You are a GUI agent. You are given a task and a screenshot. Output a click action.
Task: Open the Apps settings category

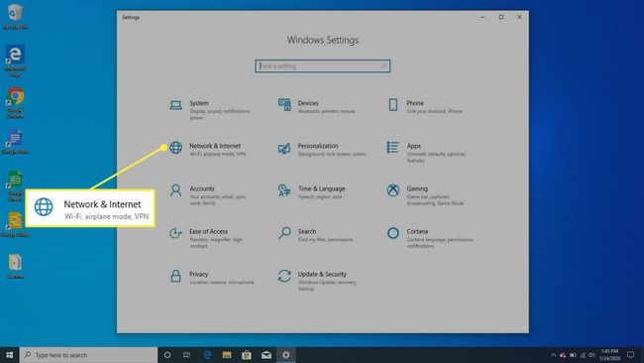426,153
